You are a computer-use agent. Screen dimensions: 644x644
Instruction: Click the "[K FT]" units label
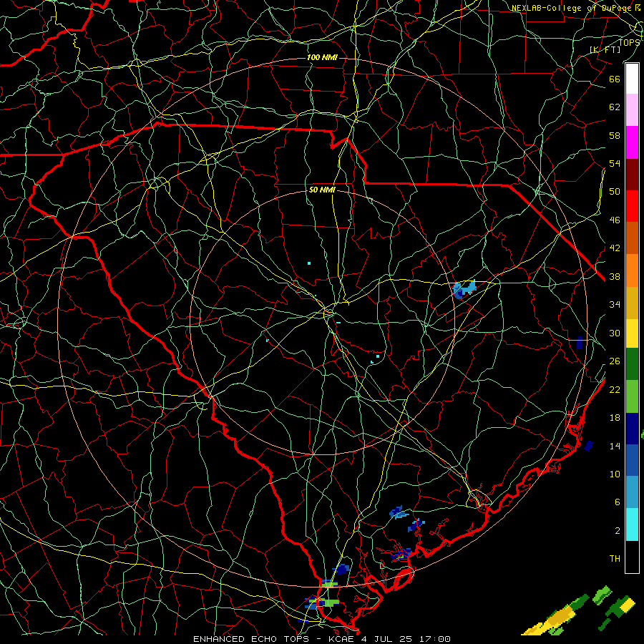(605, 50)
